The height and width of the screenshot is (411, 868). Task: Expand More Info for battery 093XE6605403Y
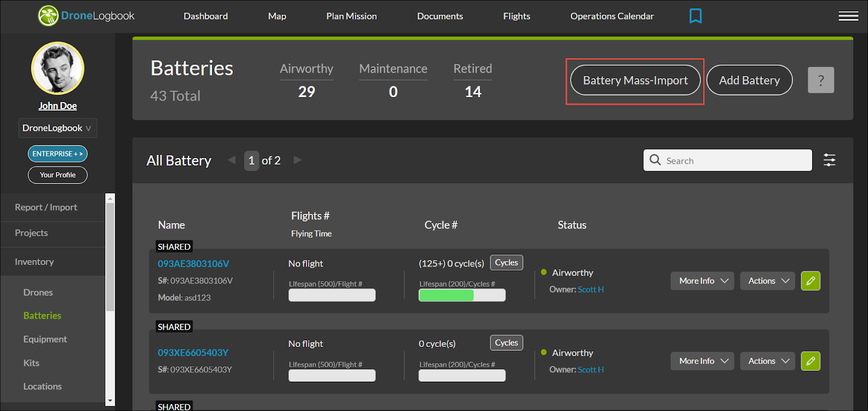tap(703, 361)
